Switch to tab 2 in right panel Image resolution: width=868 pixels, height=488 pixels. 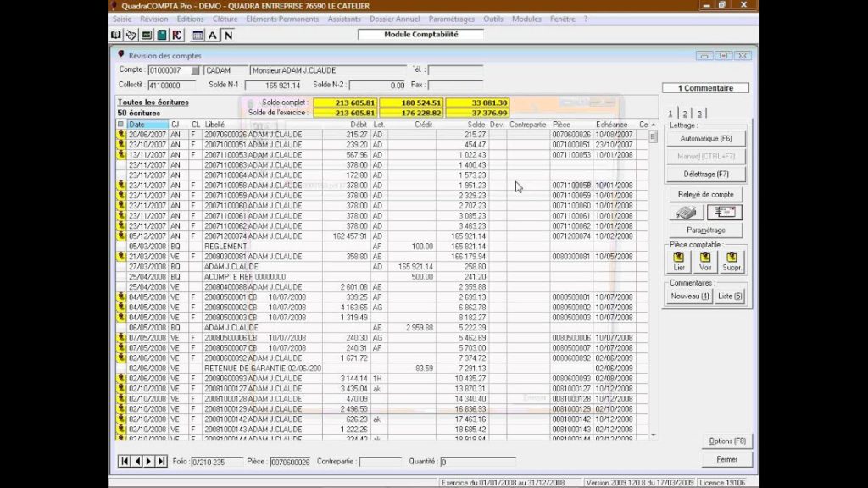(685, 114)
